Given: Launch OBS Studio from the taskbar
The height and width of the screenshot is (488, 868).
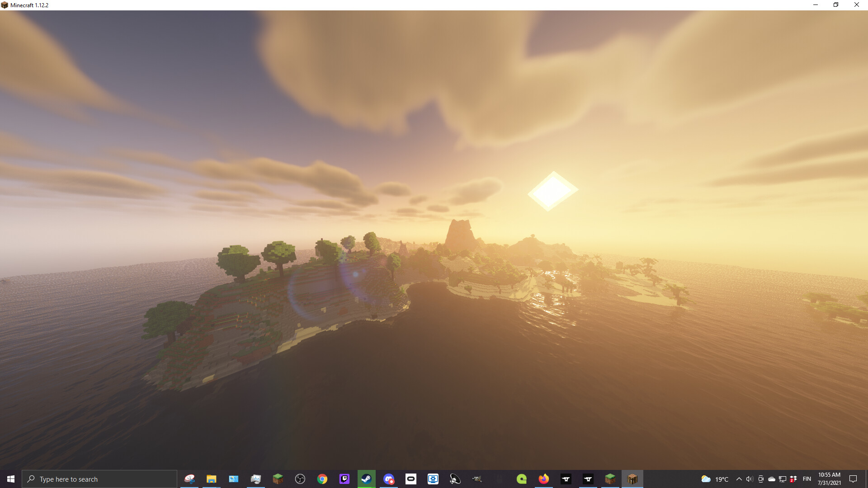Looking at the screenshot, I should point(299,479).
